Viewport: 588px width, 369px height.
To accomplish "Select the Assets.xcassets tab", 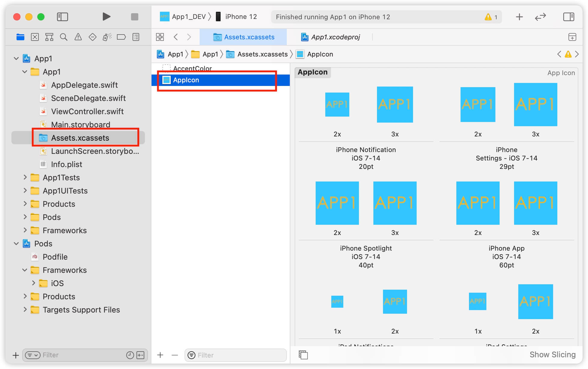I will pos(244,37).
